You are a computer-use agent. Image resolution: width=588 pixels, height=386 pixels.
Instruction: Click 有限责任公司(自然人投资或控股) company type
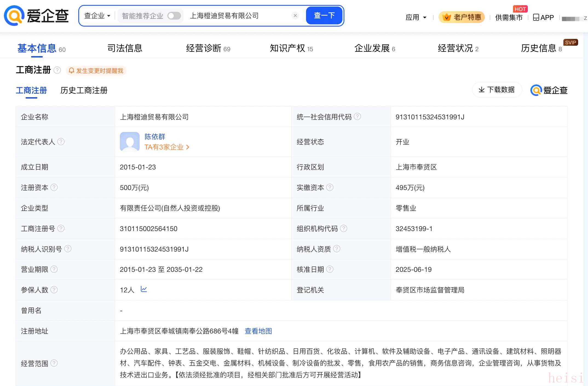[170, 208]
